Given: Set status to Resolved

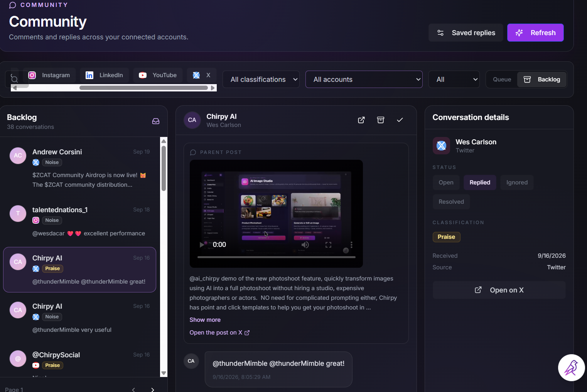Looking at the screenshot, I should click(451, 202).
